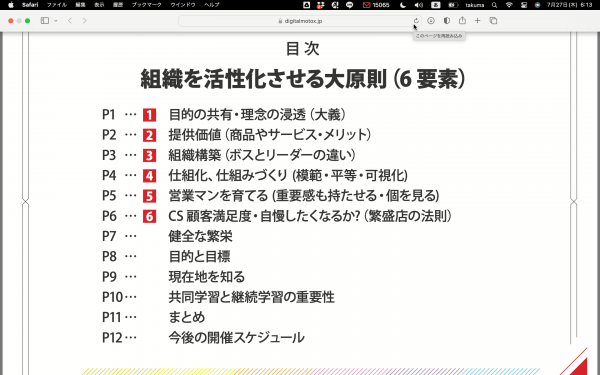Select the line 目的と目標
Viewport: 600px width, 375px height.
200,256
